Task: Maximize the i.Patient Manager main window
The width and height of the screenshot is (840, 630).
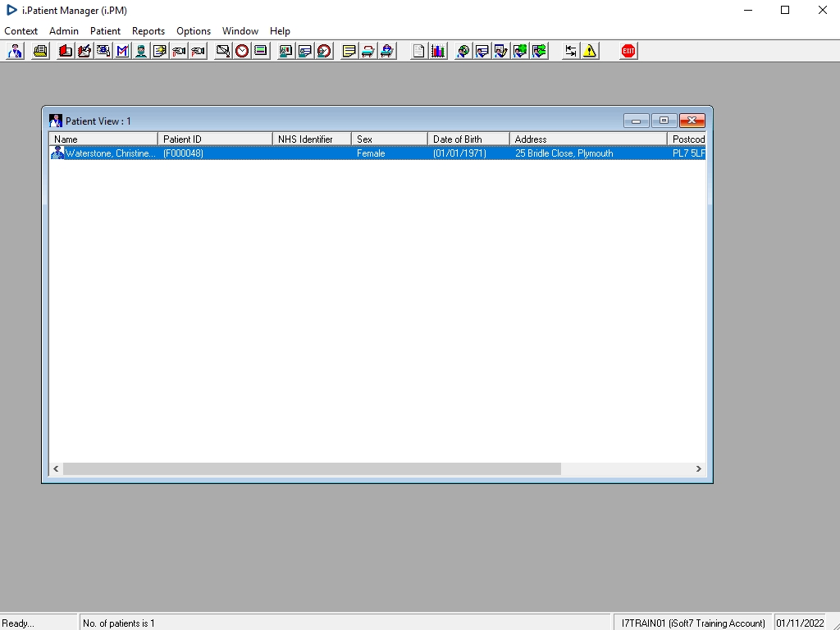Action: point(785,10)
